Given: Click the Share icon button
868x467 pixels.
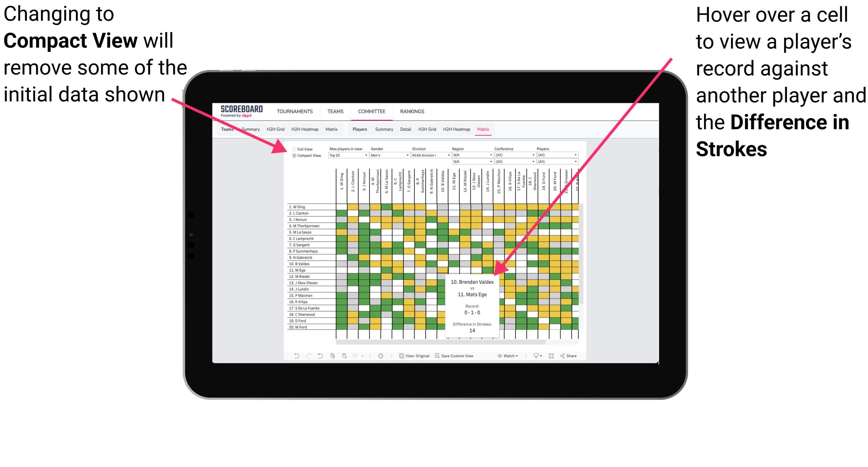Looking at the screenshot, I should (x=562, y=356).
